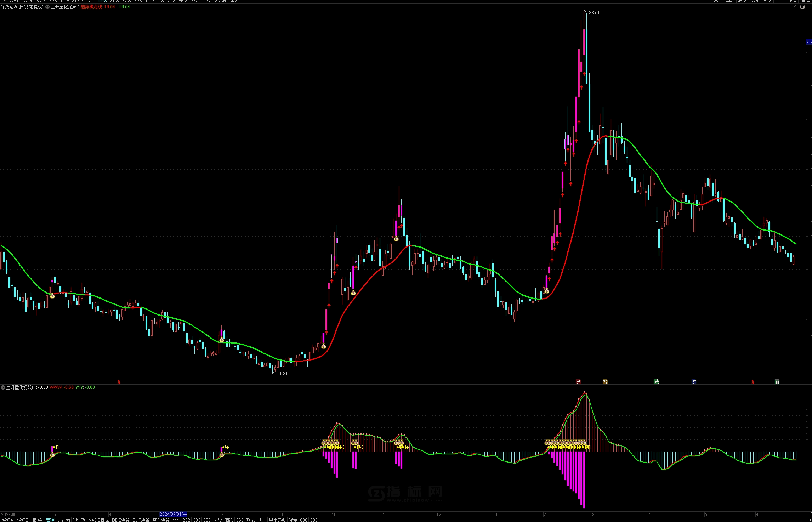This screenshot has height=522, width=812.
Task: Click the 2024/07/01 date label on timeline
Action: (173, 514)
